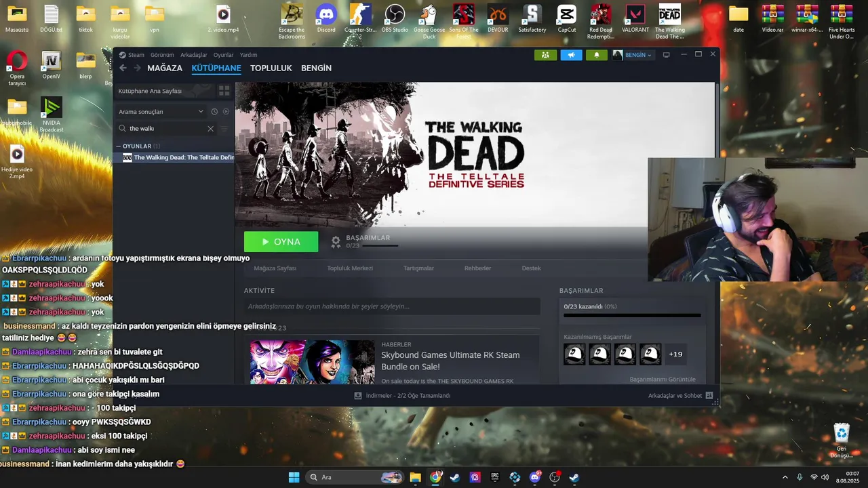Select VALORANT desktop shortcut

635,19
